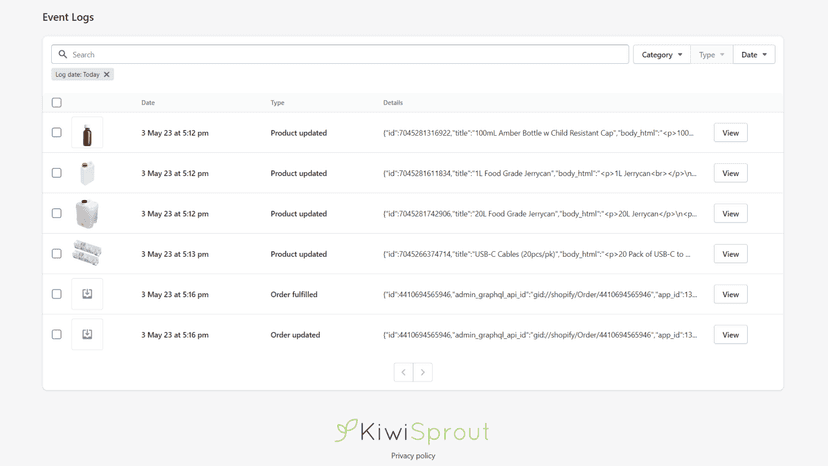Click the 3 May 23 at 5:13 pm date
This screenshot has width=828, height=466.
175,254
